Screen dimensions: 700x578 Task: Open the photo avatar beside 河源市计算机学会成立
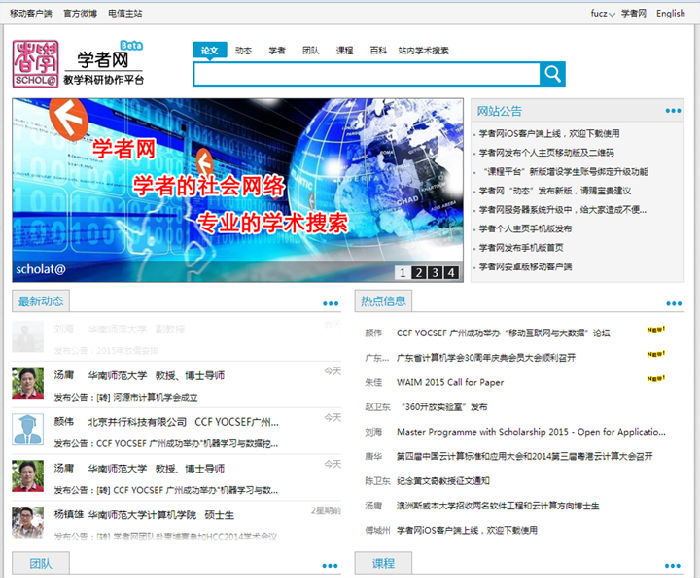28,383
